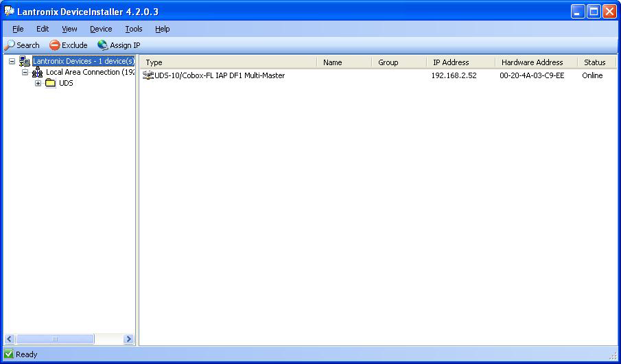
Task: Click the green Ready checkmark icon
Action: click(9, 354)
